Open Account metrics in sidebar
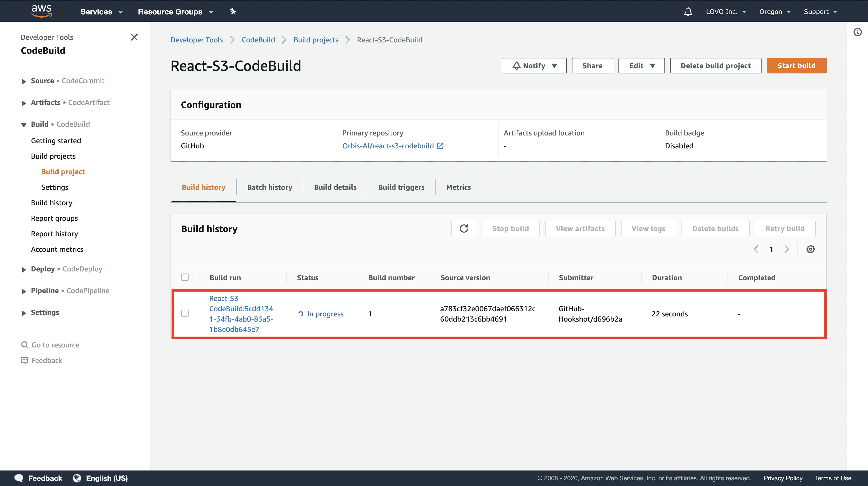 (57, 249)
